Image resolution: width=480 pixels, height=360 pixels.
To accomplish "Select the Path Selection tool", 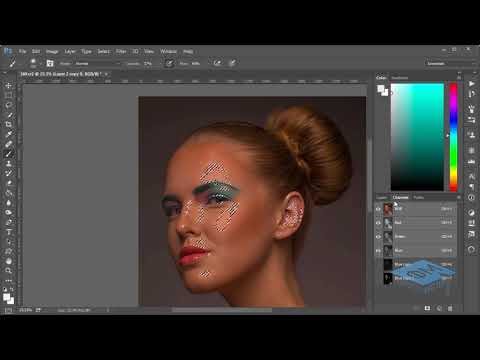I will 9,241.
